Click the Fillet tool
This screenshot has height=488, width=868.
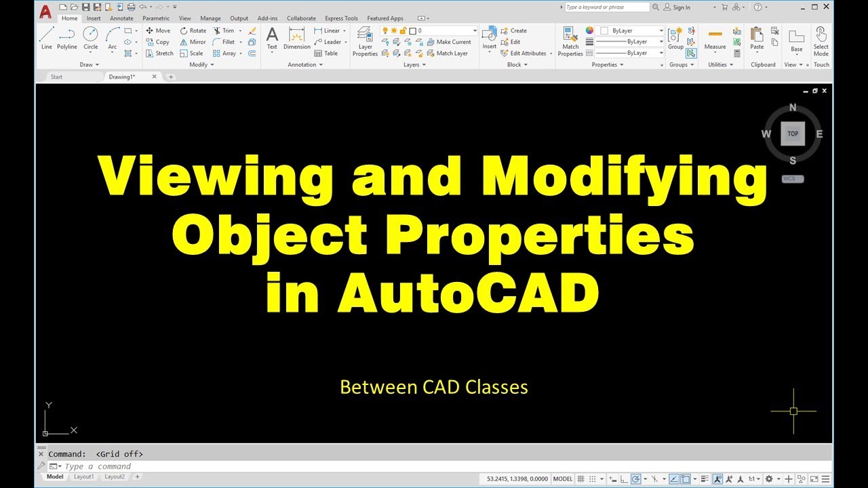pyautogui.click(x=224, y=42)
